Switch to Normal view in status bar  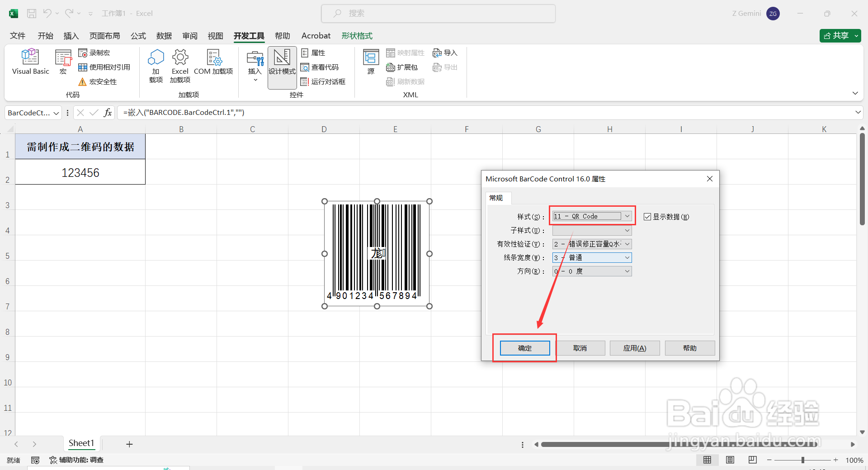click(707, 460)
